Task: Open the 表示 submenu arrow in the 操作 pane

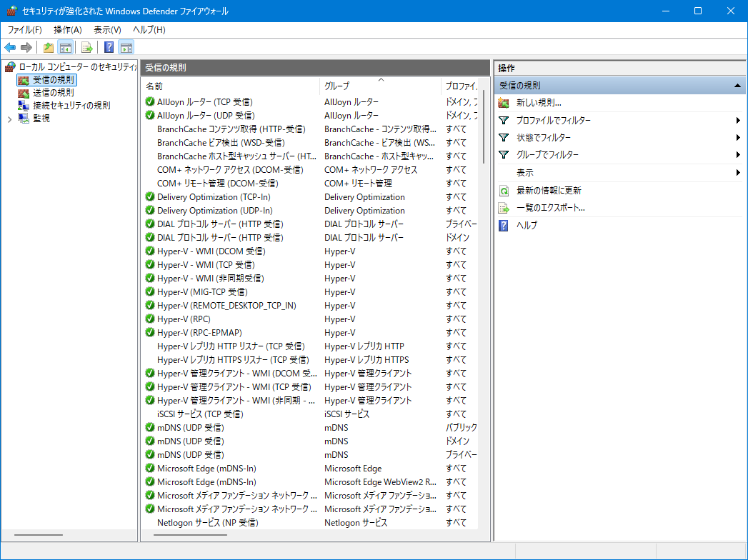Action: click(x=738, y=172)
